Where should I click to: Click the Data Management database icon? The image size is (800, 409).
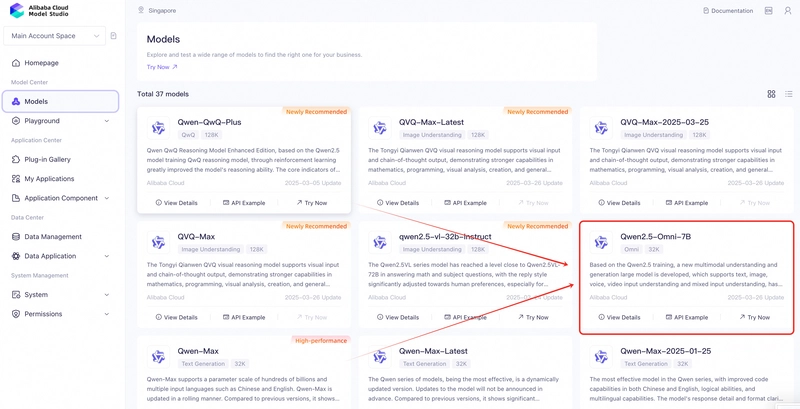point(15,237)
